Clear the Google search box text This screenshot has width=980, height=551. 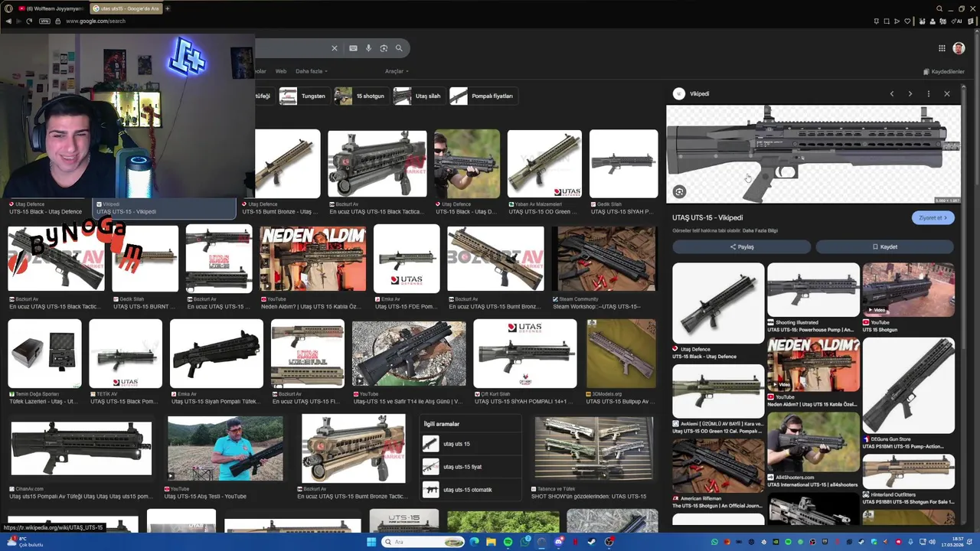coord(334,48)
